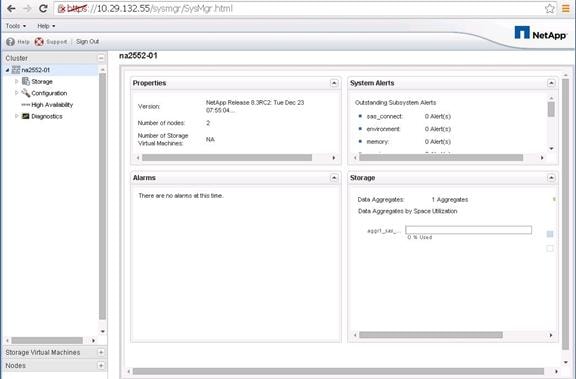This screenshot has width=576, height=379.
Task: Open Storage Virtual Machines section
Action: [x=43, y=352]
